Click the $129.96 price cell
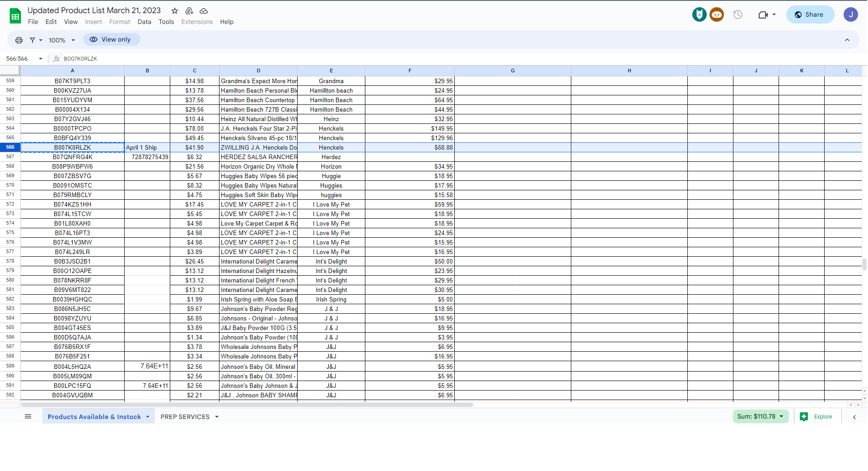 [410, 138]
